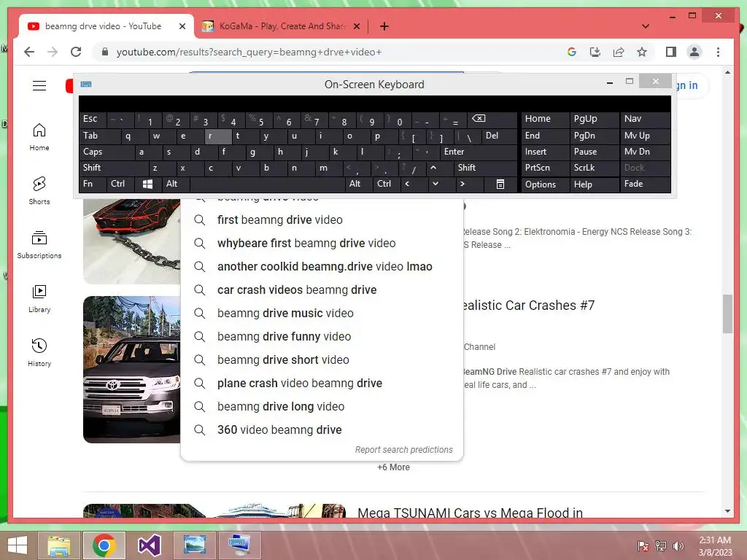The width and height of the screenshot is (747, 560).
Task: Click the browser forward arrow
Action: [53, 52]
